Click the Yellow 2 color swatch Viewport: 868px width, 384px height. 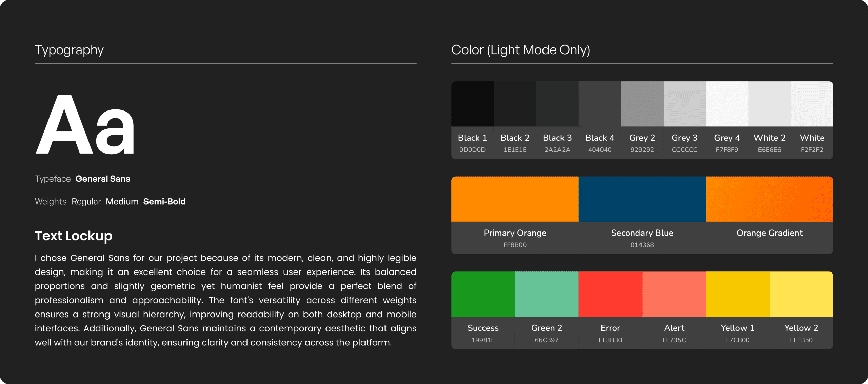pos(801,294)
